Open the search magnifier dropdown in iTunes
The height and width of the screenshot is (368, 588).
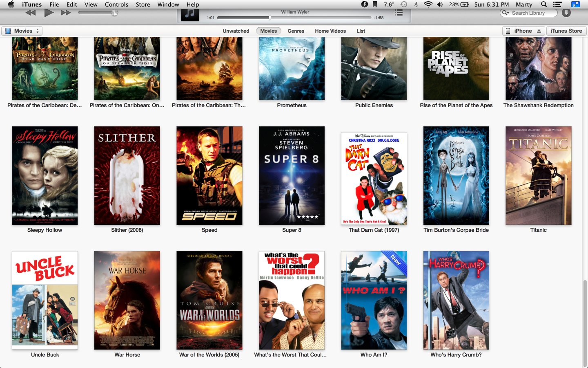pyautogui.click(x=506, y=13)
